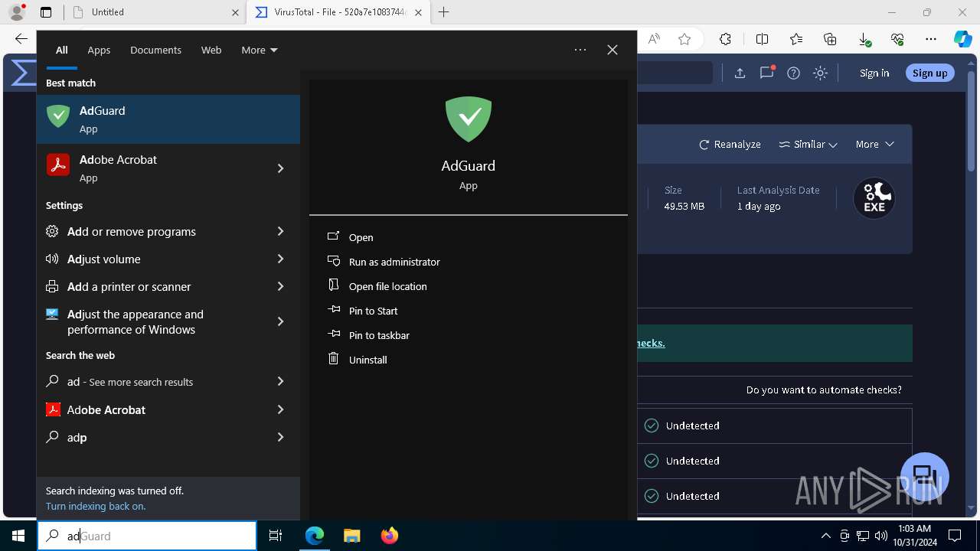
Task: Pin AdGuard to Start
Action: (x=373, y=311)
